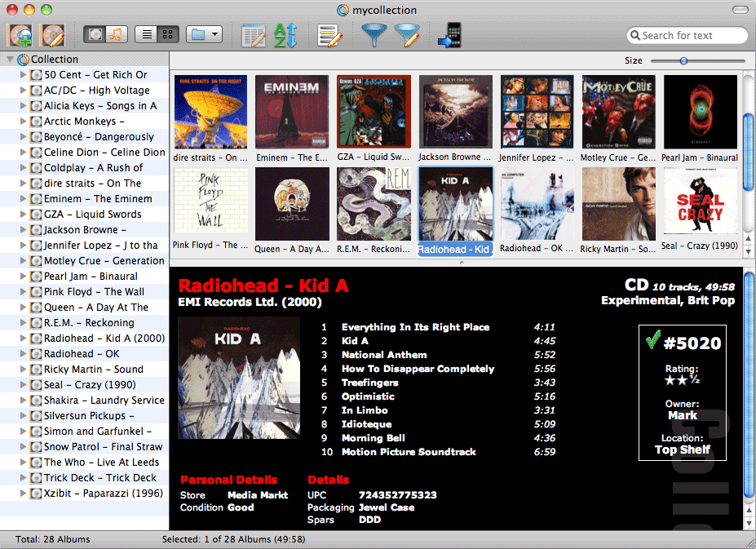This screenshot has height=549, width=756.
Task: Click "Total: 28 Albums" in status bar
Action: point(52,539)
